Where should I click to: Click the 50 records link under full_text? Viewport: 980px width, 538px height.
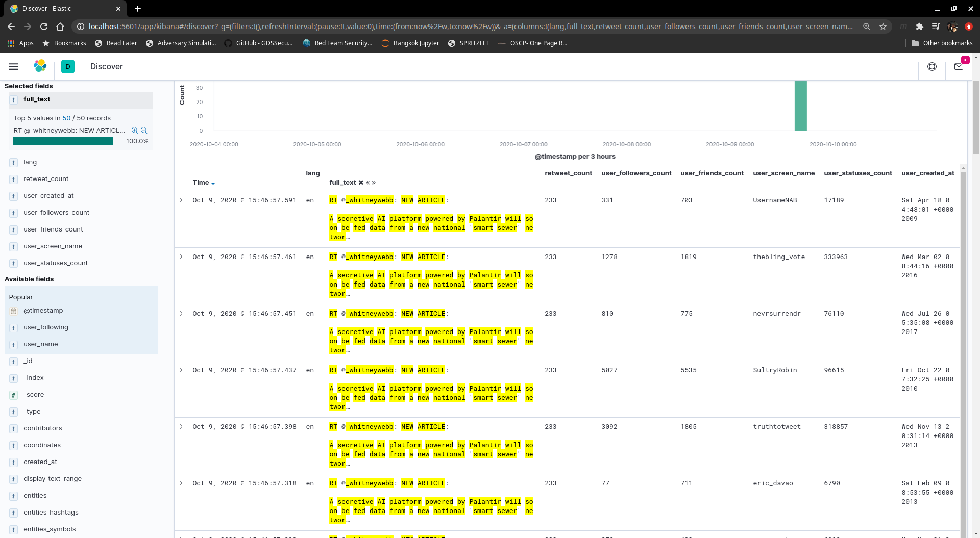point(66,118)
